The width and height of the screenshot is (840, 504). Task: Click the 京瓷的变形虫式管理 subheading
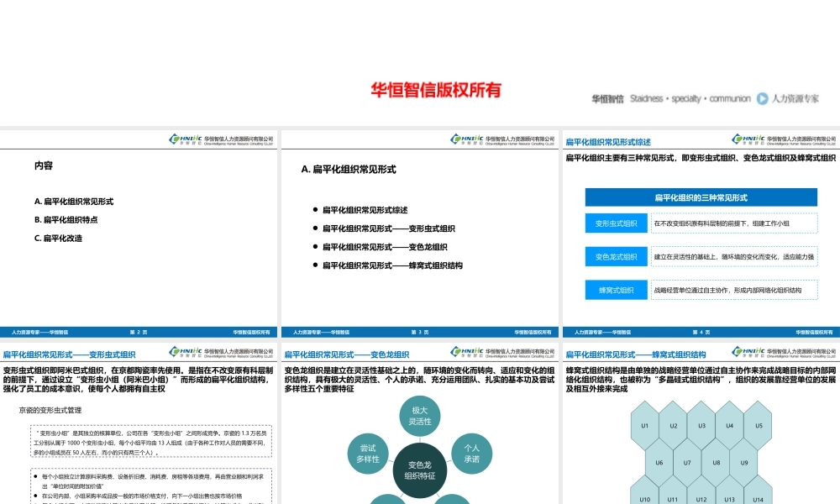click(x=50, y=410)
